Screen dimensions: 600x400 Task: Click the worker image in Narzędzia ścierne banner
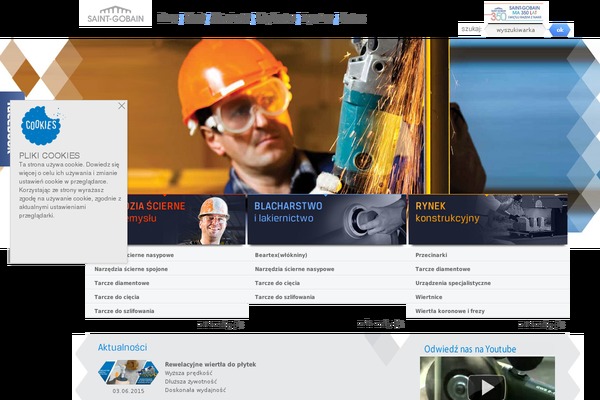click(x=214, y=220)
